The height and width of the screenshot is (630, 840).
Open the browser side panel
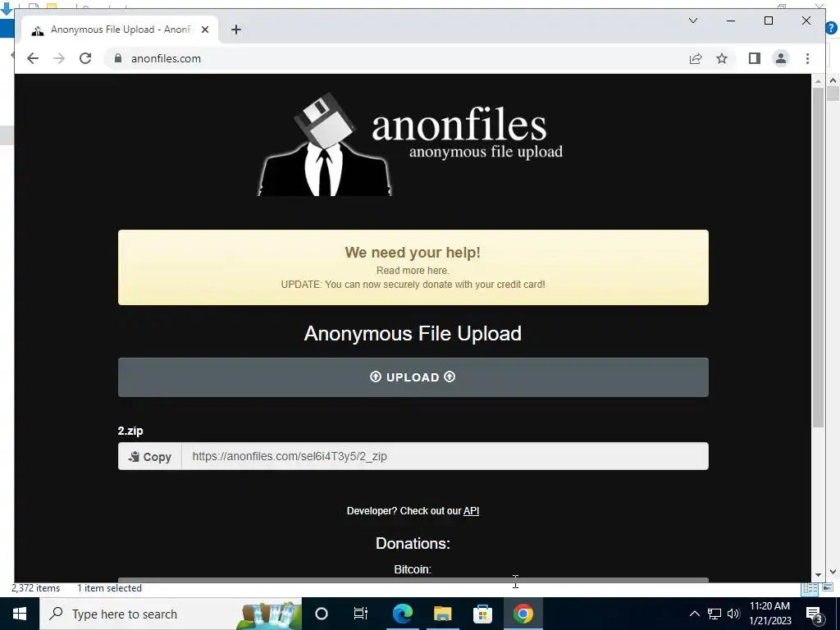pyautogui.click(x=755, y=58)
